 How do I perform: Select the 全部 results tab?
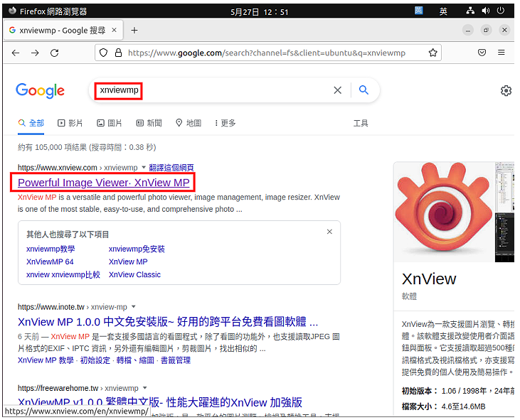31,123
